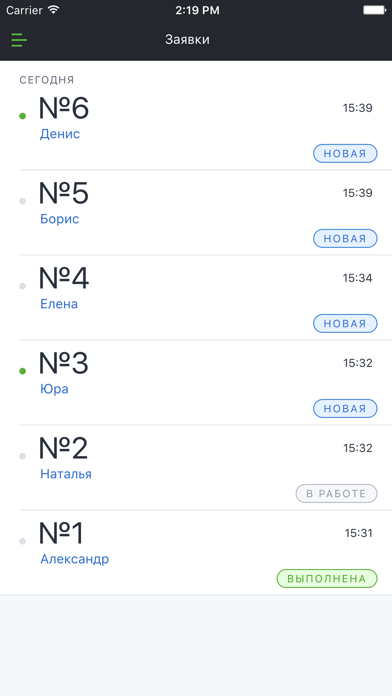Screen dimensions: 392x696
Task: Tap the Wi-Fi icon in status bar
Action: [x=54, y=10]
